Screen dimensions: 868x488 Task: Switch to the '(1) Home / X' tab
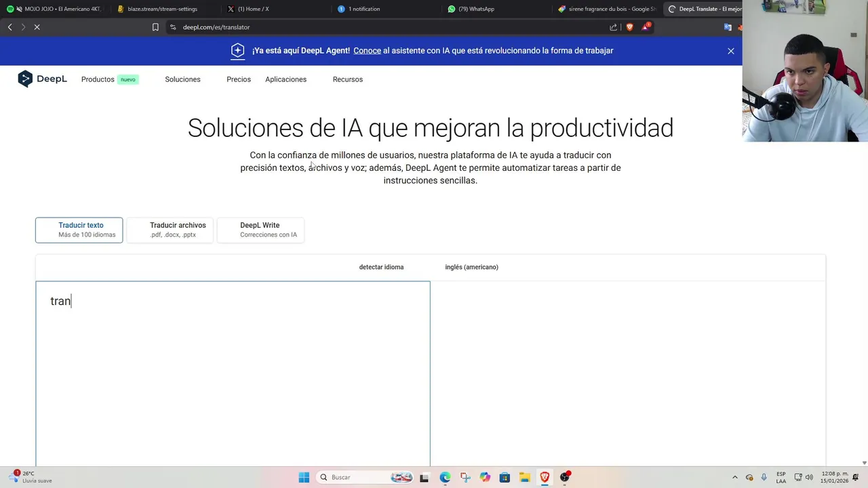pyautogui.click(x=275, y=9)
